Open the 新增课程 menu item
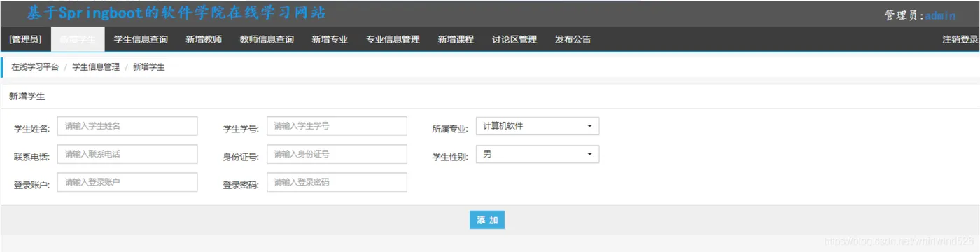 pos(456,40)
